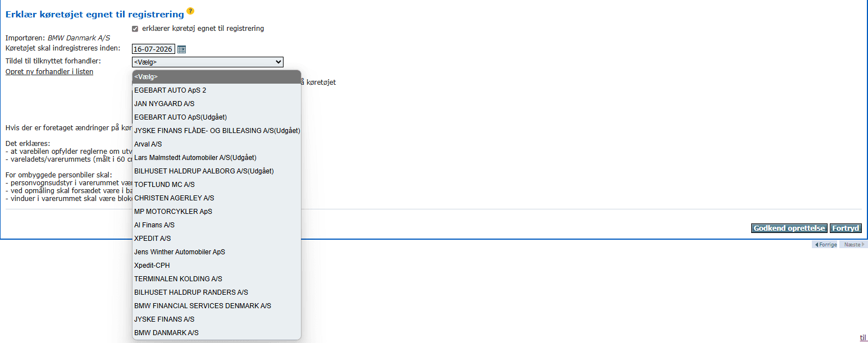Choose MP MOTORCYKLER ApS dealer

click(x=173, y=212)
